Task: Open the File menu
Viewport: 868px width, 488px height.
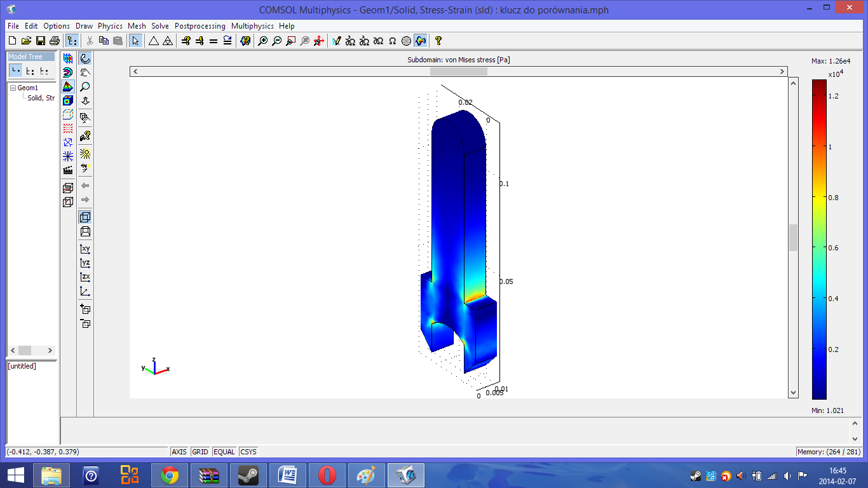Action: coord(13,26)
